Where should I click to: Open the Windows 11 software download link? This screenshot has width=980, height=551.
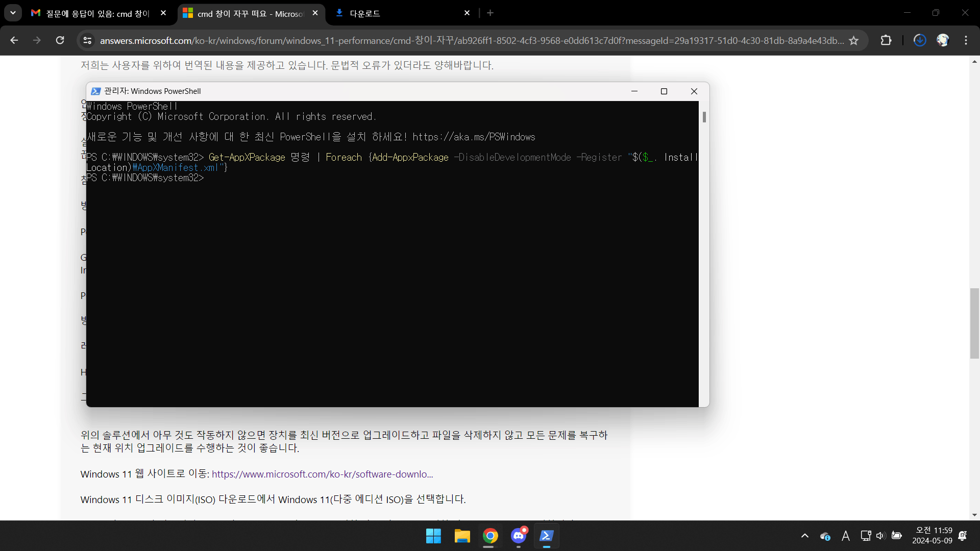322,474
